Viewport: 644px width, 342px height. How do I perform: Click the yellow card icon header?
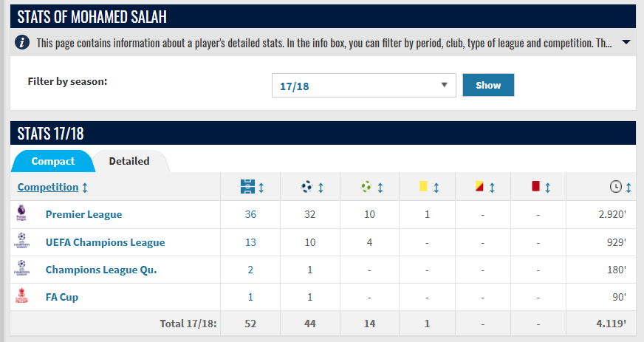point(423,186)
